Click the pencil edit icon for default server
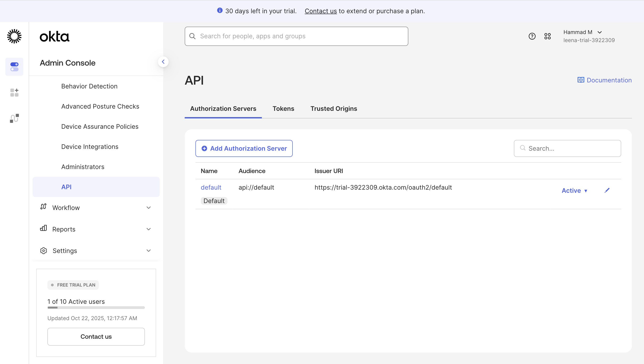This screenshot has height=364, width=644. (x=607, y=191)
